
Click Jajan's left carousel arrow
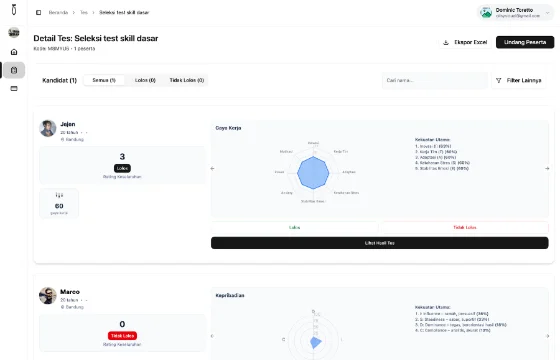click(x=212, y=168)
